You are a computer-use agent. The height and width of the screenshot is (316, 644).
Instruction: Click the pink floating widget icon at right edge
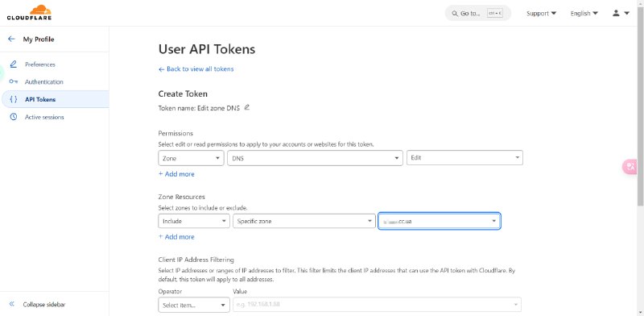coord(630,167)
